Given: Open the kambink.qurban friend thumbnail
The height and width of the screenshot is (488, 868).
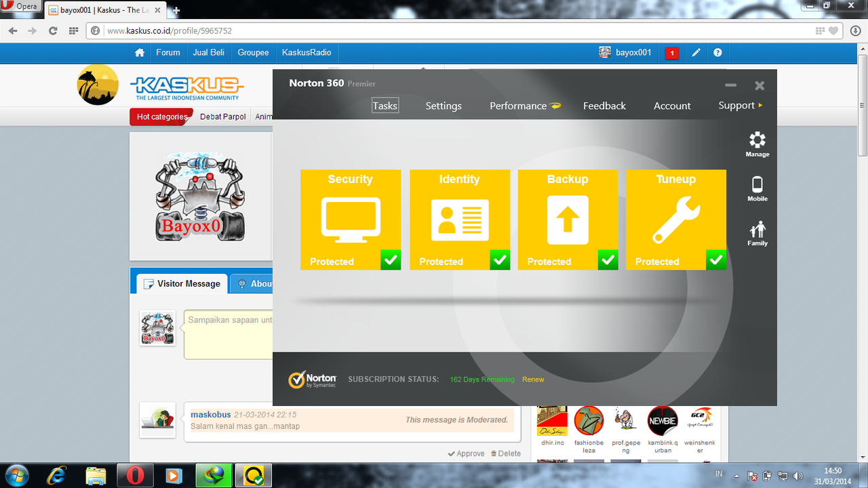Looking at the screenshot, I should point(663,421).
